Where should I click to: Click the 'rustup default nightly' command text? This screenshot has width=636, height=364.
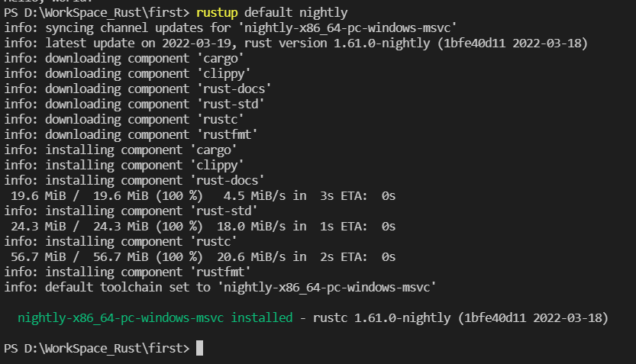point(272,12)
